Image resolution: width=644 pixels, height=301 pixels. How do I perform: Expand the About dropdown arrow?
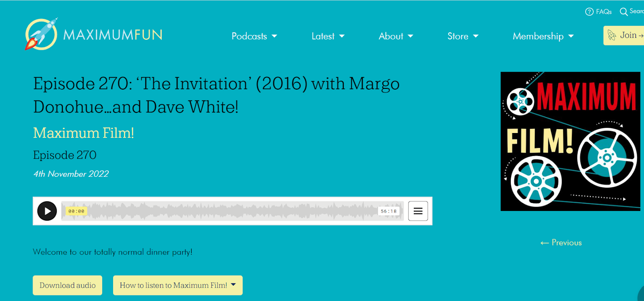click(411, 36)
